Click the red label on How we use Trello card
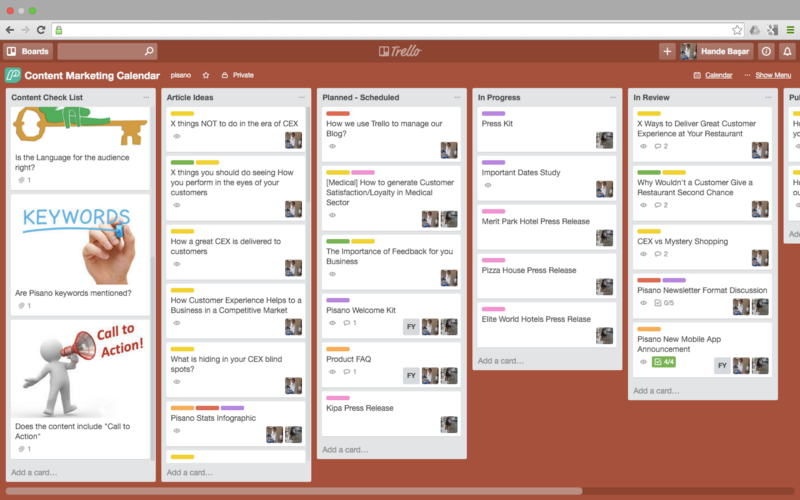The width and height of the screenshot is (800, 500). coord(338,113)
